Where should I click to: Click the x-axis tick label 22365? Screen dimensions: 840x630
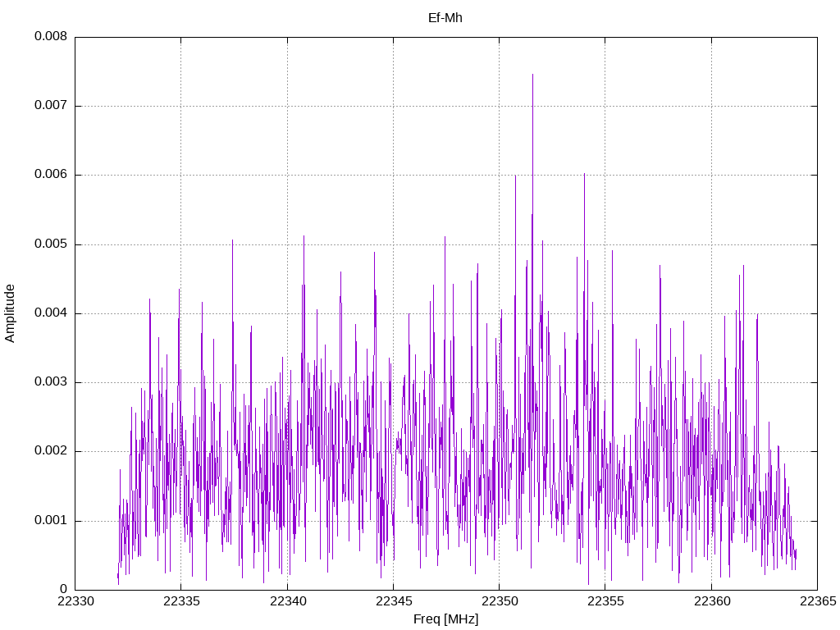(x=818, y=601)
